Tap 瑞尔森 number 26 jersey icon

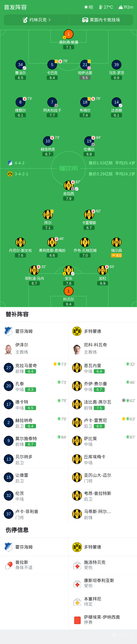tap(117, 242)
